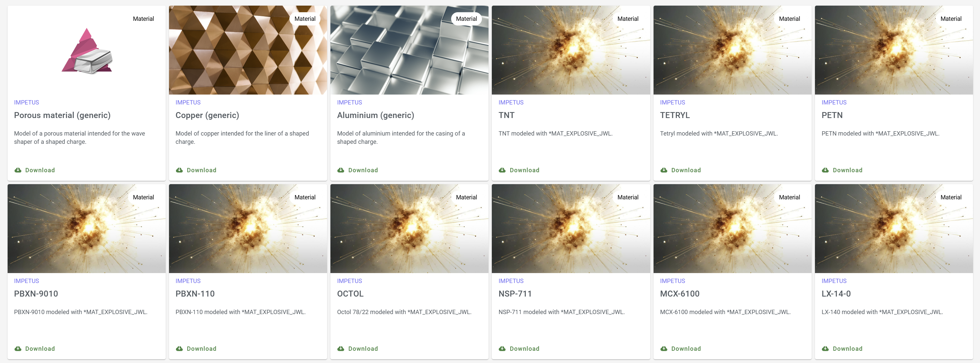
Task: Click the IMPETUS link above TETRYL
Action: [x=673, y=102]
